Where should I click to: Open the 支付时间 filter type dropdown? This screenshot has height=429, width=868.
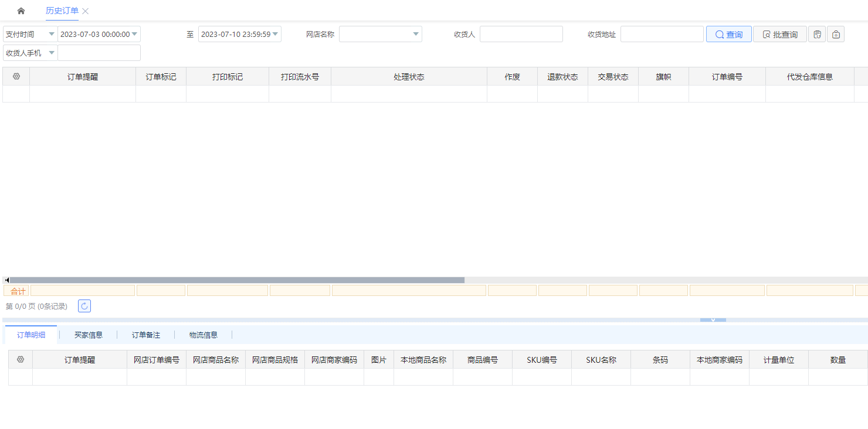coord(30,34)
